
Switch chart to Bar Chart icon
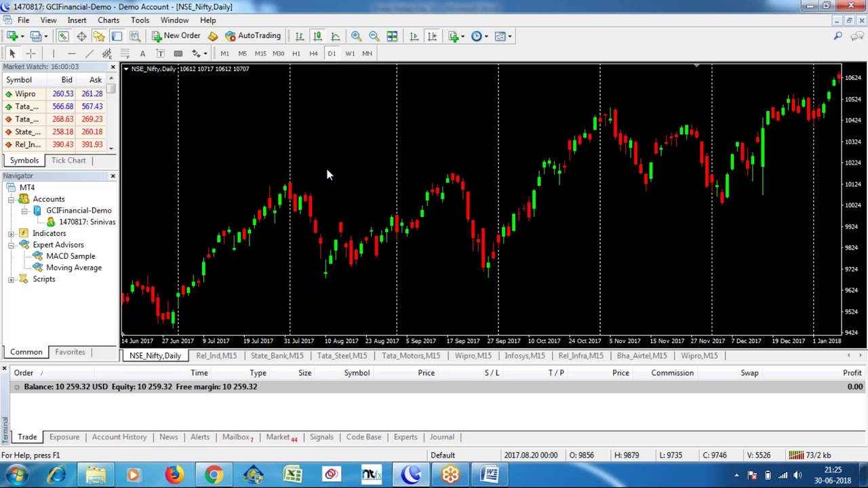300,36
